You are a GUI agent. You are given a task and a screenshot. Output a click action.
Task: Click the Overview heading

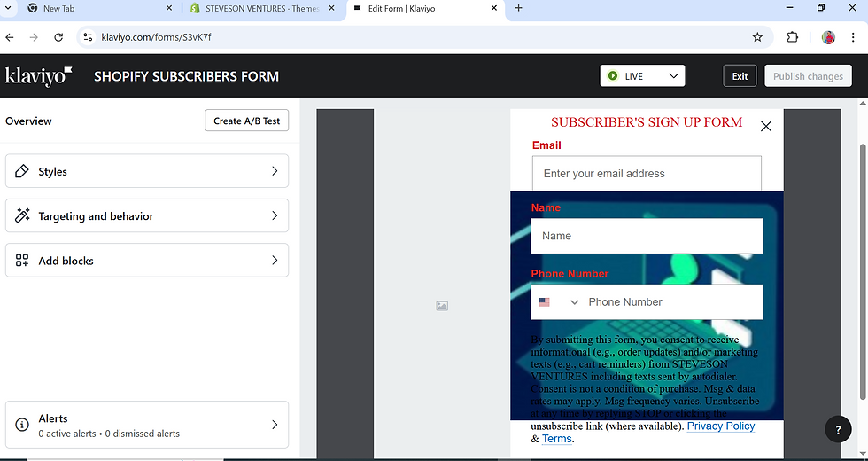click(x=28, y=121)
